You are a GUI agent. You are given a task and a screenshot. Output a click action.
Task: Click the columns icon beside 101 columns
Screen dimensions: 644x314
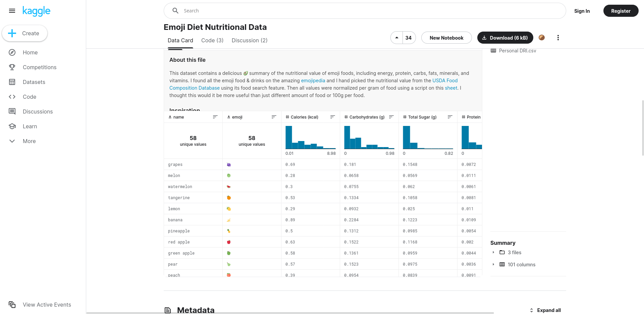tap(502, 264)
